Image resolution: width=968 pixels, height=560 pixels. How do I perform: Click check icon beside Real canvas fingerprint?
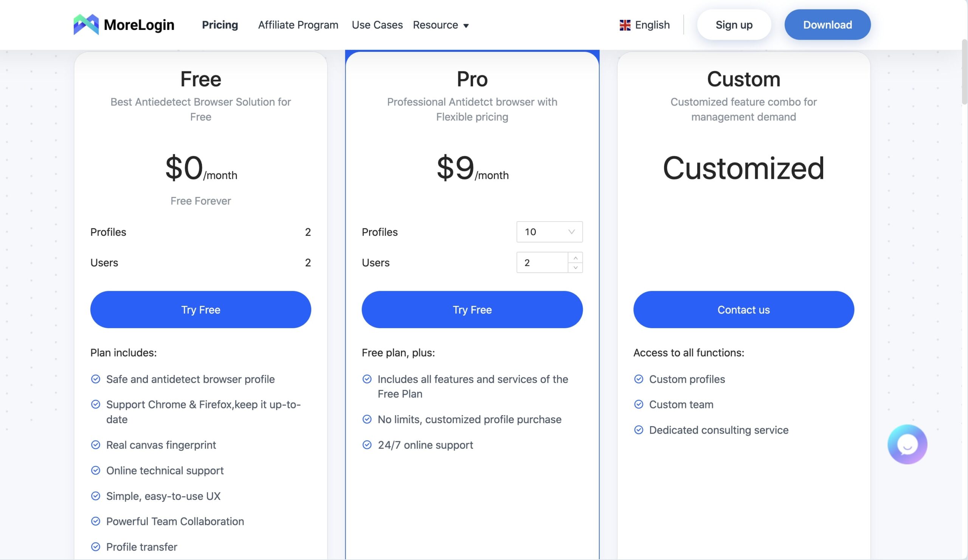click(96, 445)
